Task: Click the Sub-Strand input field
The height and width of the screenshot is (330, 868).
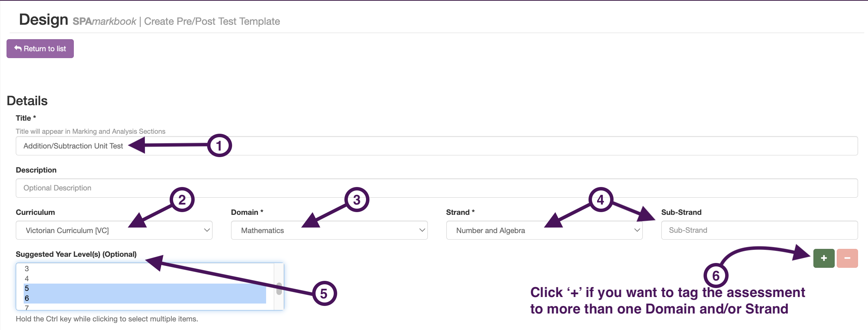Action: coord(759,230)
